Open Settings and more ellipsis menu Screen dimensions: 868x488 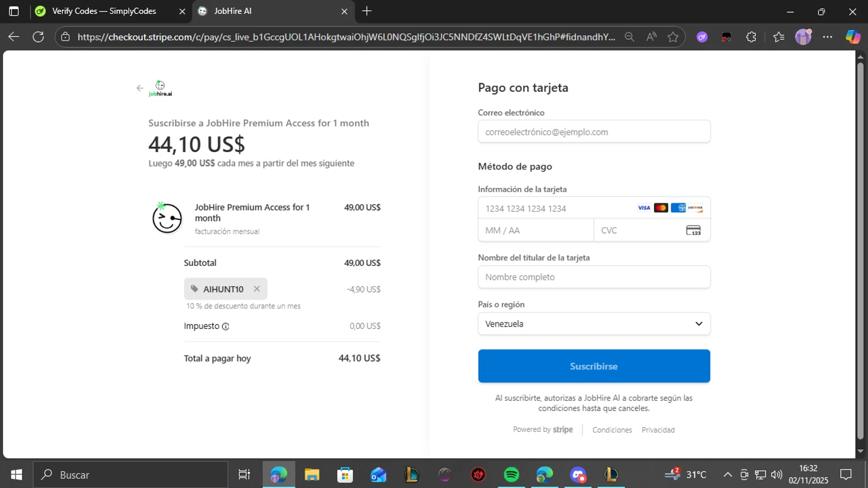[827, 37]
